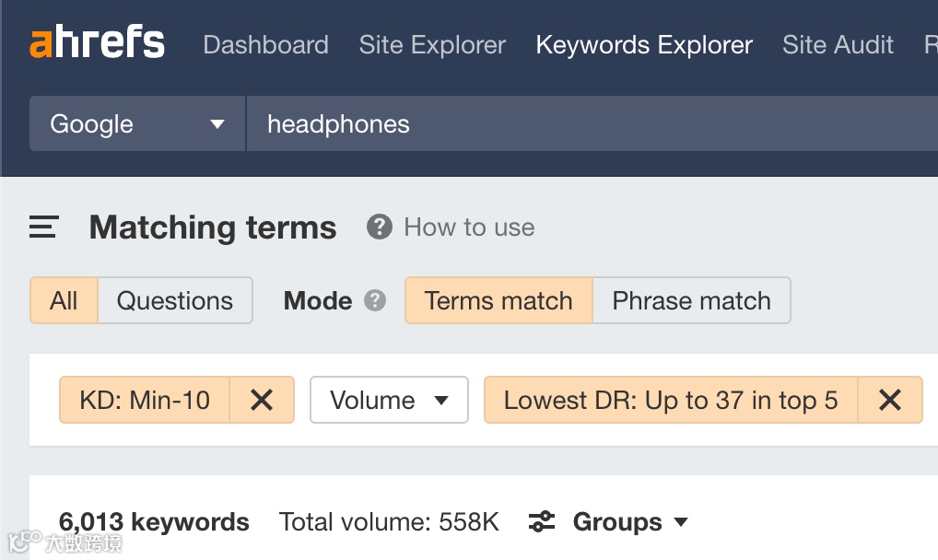Expand the Volume filter dropdown
The image size is (938, 560).
tap(389, 400)
